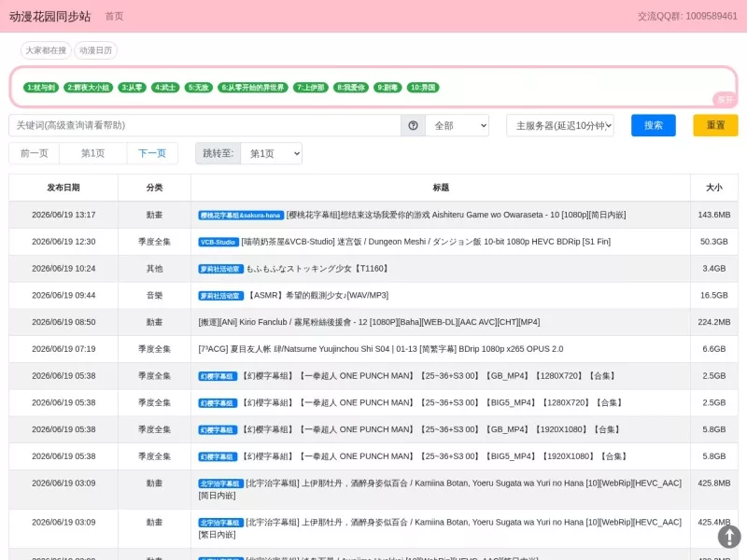Select 第1页 pagination item

point(92,153)
